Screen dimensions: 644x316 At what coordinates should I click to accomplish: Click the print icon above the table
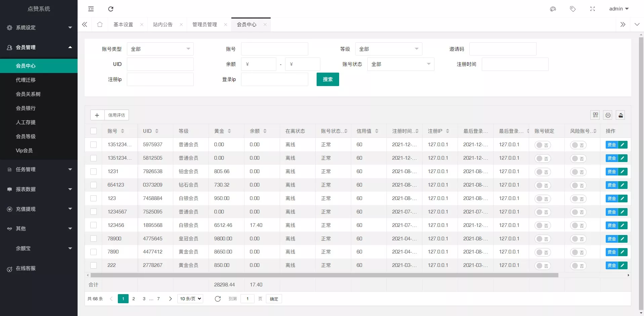[x=608, y=115]
